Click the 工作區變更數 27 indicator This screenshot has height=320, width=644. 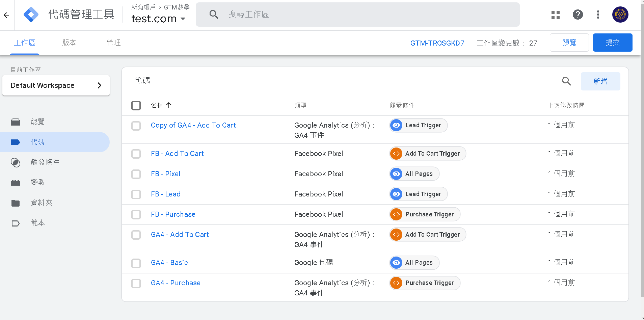click(x=507, y=43)
